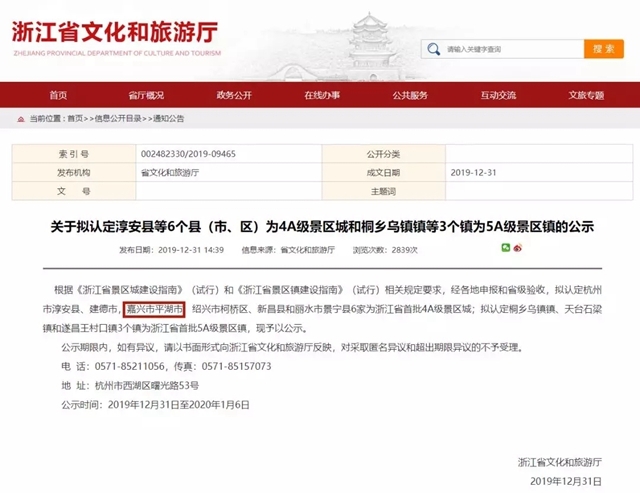
Task: Click the home icon in breadcrumb
Action: coord(20,118)
